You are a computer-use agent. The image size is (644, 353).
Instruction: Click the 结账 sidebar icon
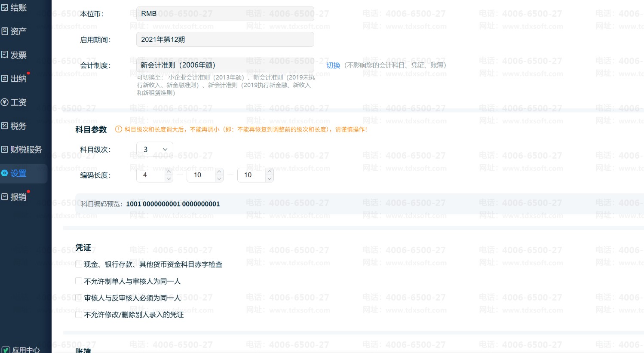tap(5, 7)
